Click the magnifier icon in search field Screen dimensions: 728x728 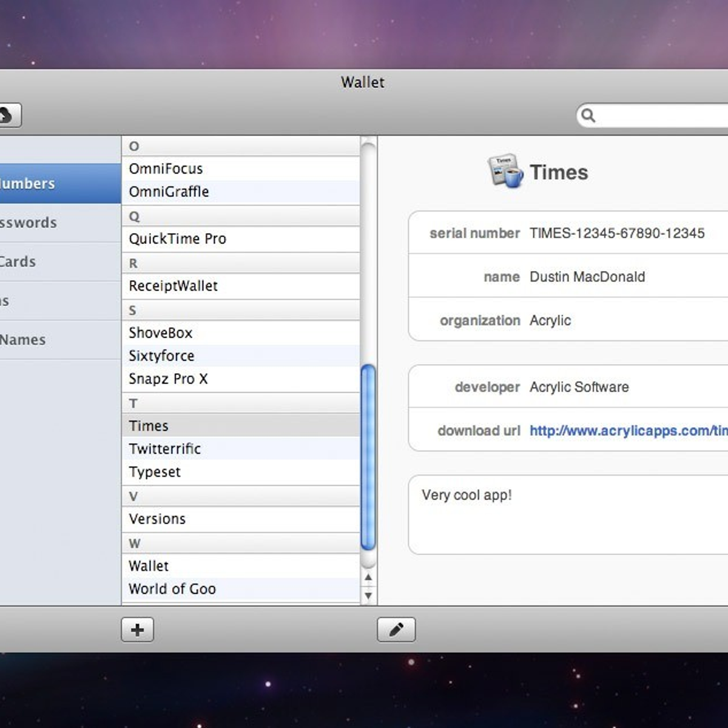pyautogui.click(x=588, y=115)
